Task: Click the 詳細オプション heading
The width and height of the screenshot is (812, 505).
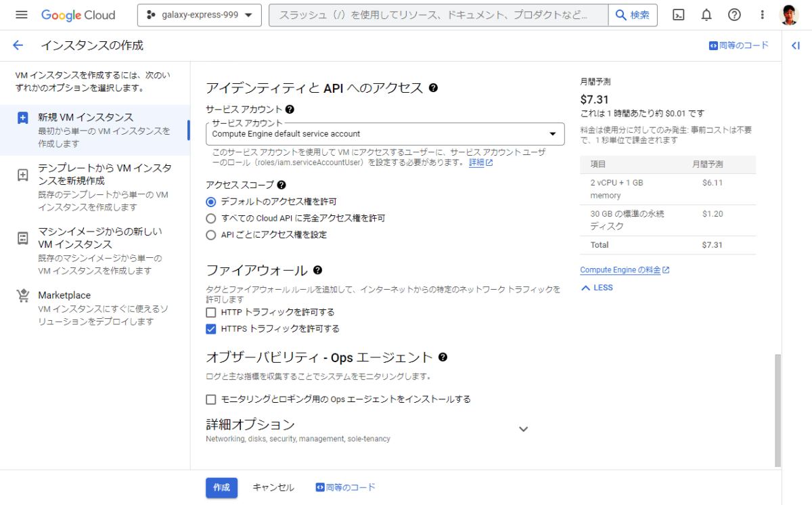Action: tap(250, 424)
